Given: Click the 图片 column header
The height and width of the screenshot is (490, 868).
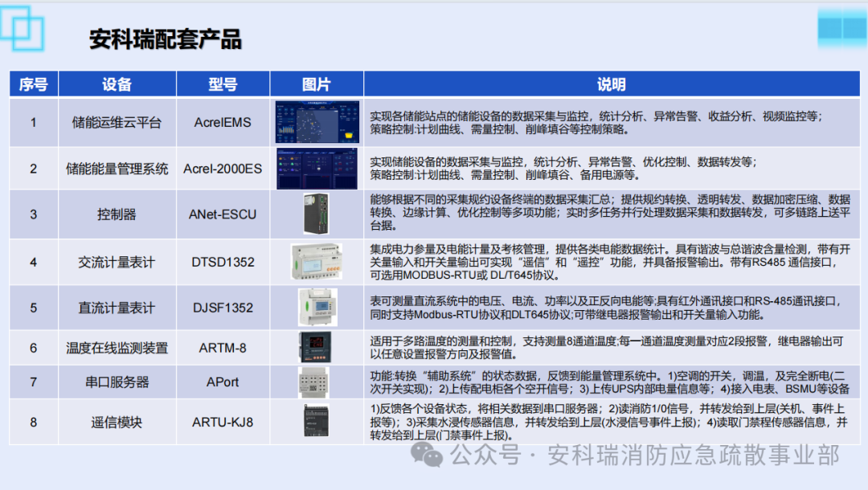Looking at the screenshot, I should click(316, 84).
